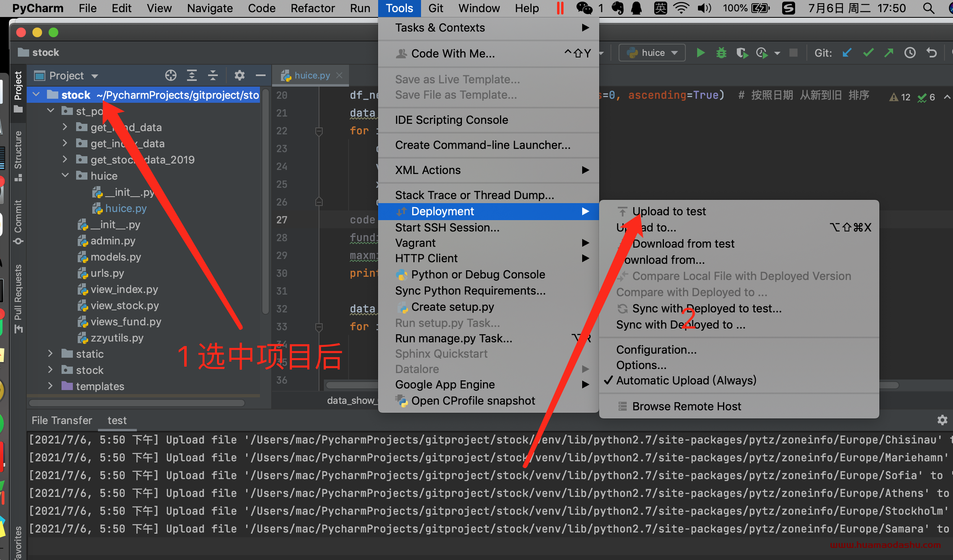The image size is (953, 560).
Task: Open Pull Requests sidebar tool
Action: point(18,299)
